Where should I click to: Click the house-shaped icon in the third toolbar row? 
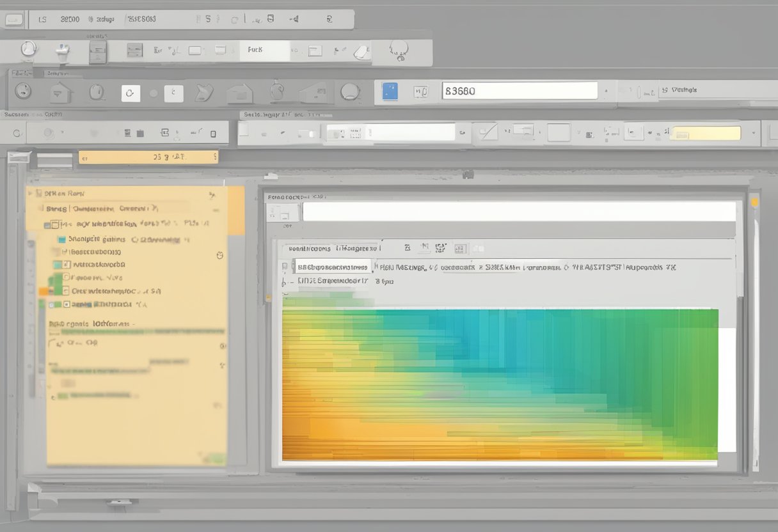(x=60, y=93)
